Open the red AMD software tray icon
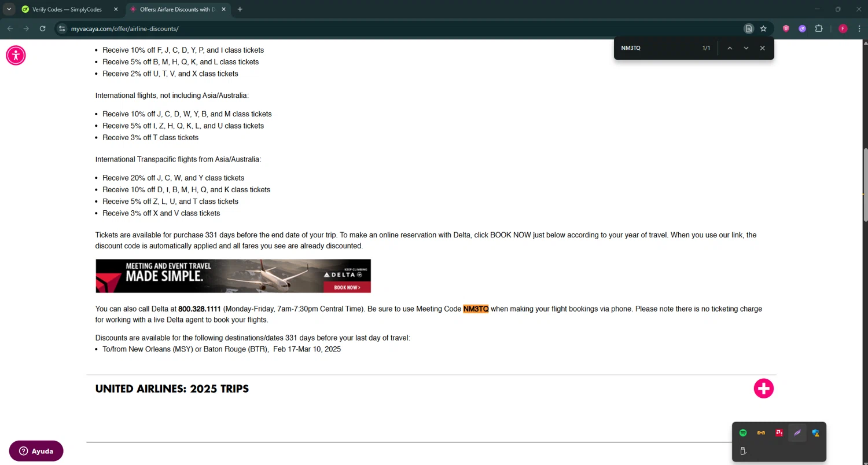Screen dimensions: 868x465 tap(779, 433)
